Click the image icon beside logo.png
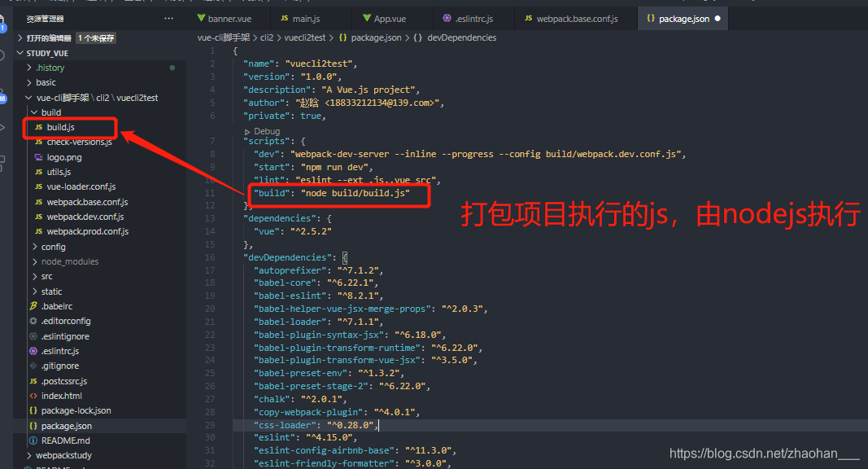 39,157
